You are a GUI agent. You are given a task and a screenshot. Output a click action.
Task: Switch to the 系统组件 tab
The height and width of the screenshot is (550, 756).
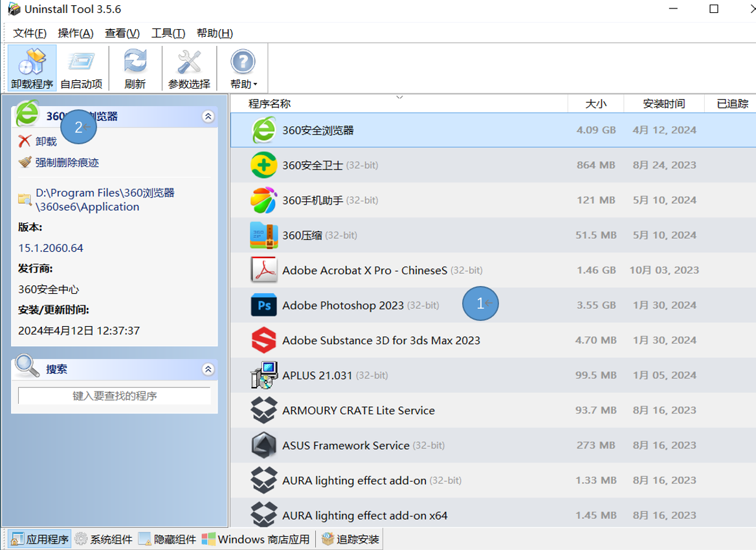click(104, 539)
